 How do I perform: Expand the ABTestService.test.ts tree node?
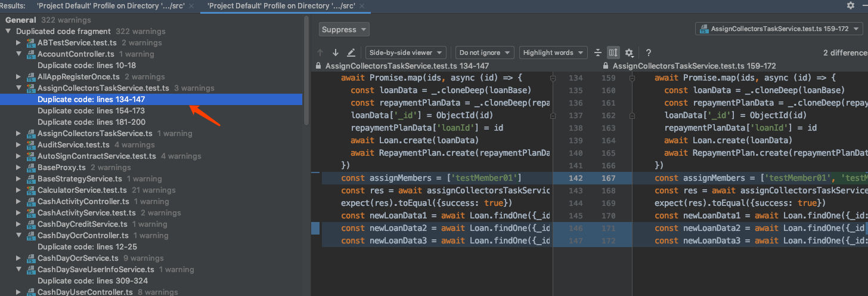(19, 43)
